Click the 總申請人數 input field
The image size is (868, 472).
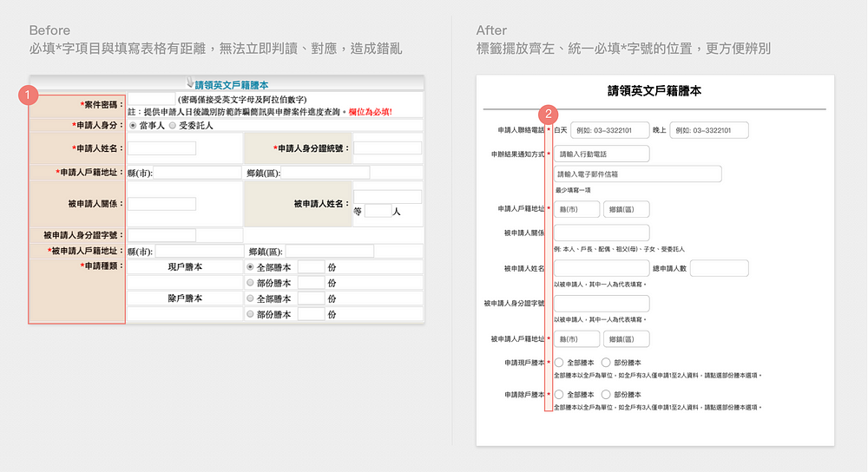click(x=719, y=268)
